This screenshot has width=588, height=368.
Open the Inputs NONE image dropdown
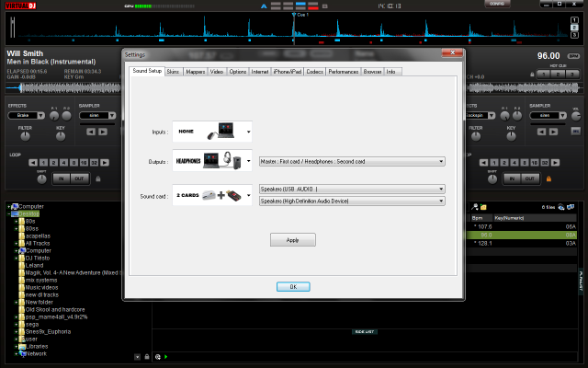click(212, 132)
